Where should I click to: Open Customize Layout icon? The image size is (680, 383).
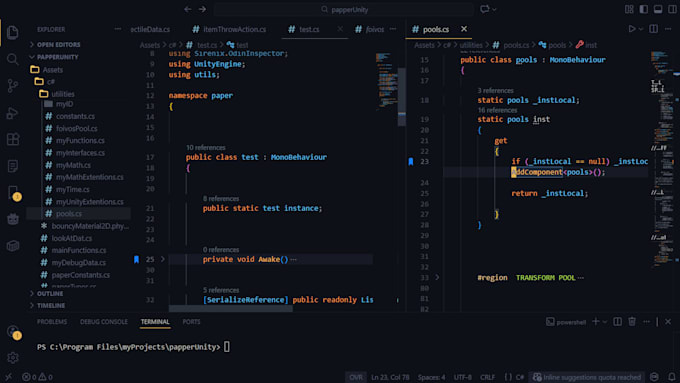pos(629,9)
